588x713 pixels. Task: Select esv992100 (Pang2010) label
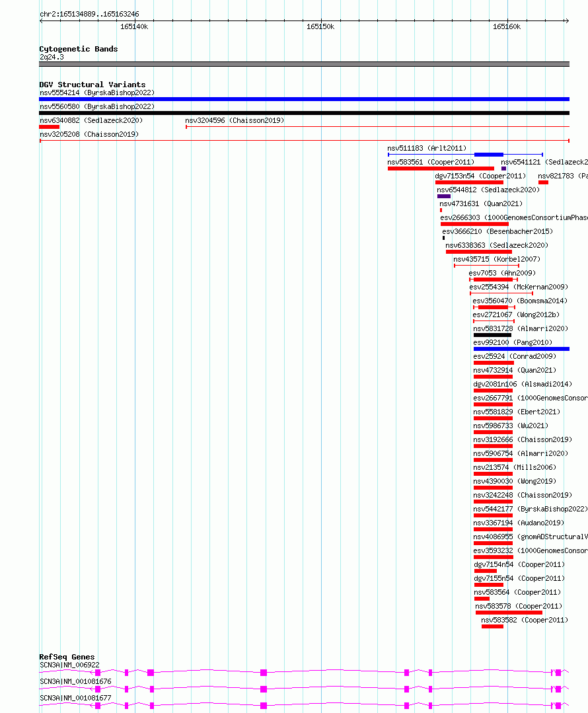click(513, 342)
